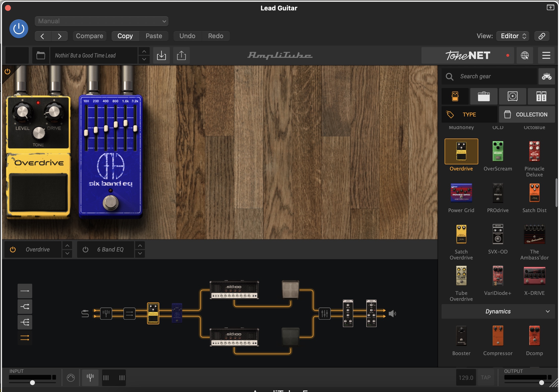Select the SVX-OD pedal
The width and height of the screenshot is (559, 392).
[498, 239]
